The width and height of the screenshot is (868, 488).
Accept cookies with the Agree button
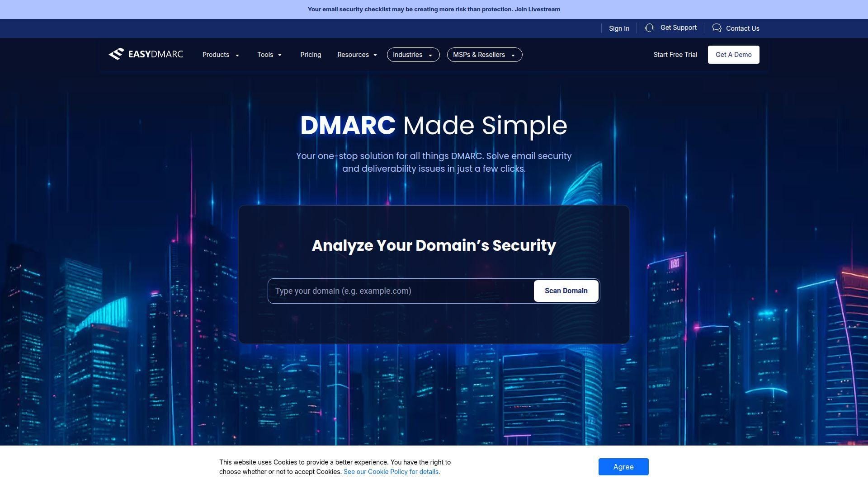(623, 467)
